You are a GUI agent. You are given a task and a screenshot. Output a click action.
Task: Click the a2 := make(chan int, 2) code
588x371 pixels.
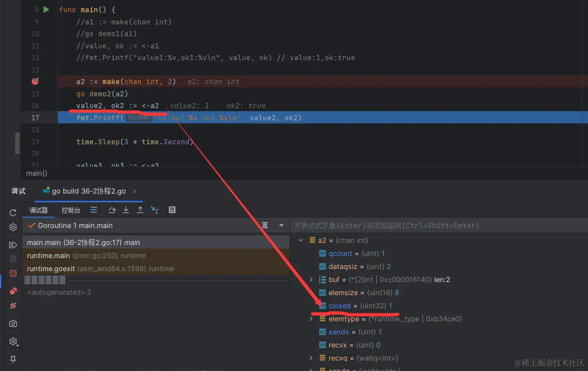coord(126,82)
